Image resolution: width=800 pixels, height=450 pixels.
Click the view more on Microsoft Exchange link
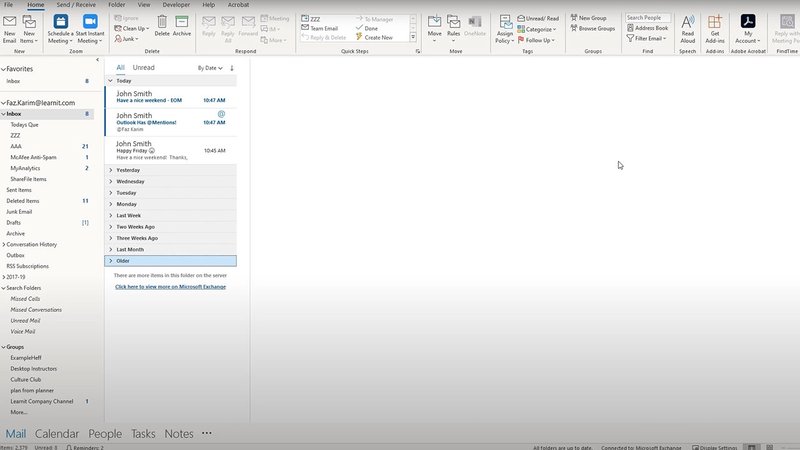[170, 286]
